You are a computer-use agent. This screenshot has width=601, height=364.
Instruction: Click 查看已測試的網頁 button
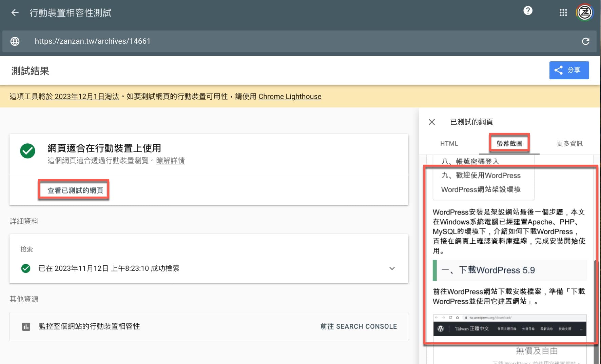tap(75, 190)
